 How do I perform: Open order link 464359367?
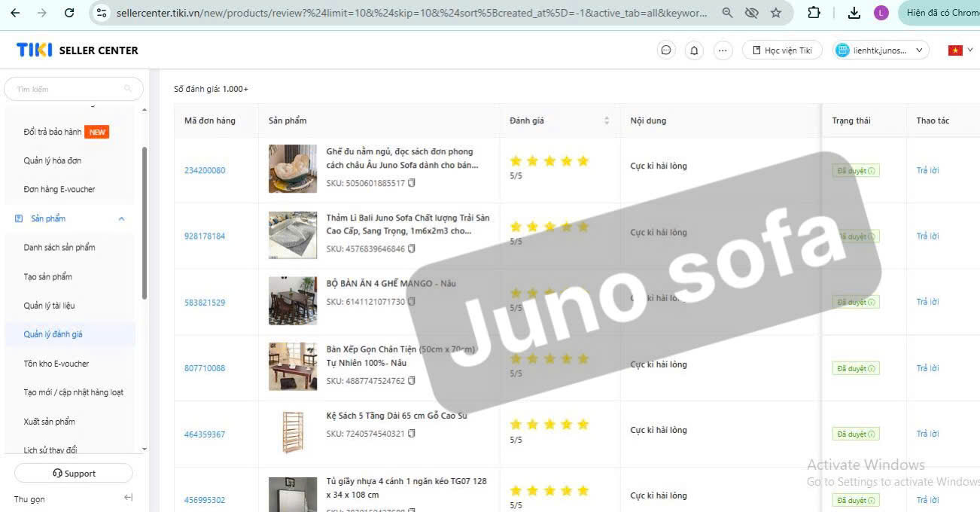click(205, 434)
